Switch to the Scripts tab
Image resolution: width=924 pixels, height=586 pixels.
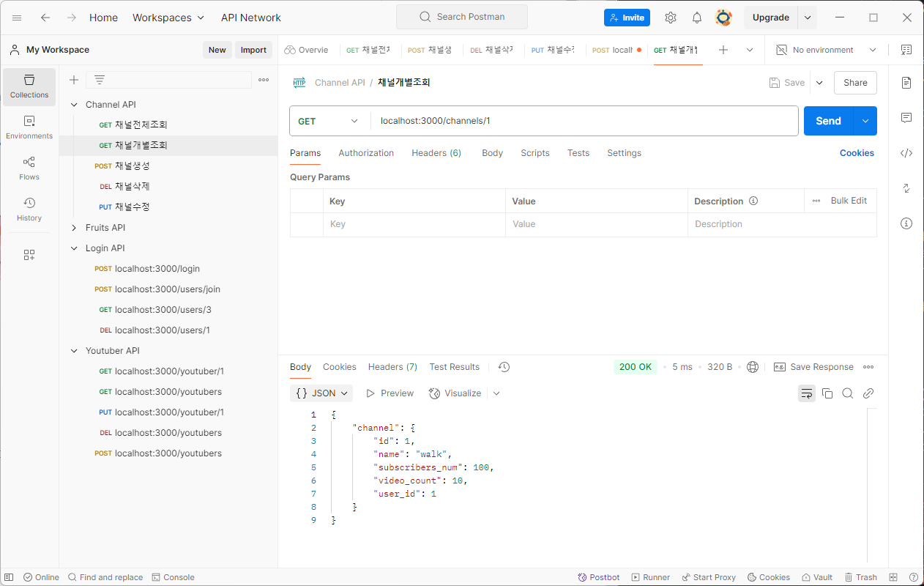pyautogui.click(x=535, y=153)
